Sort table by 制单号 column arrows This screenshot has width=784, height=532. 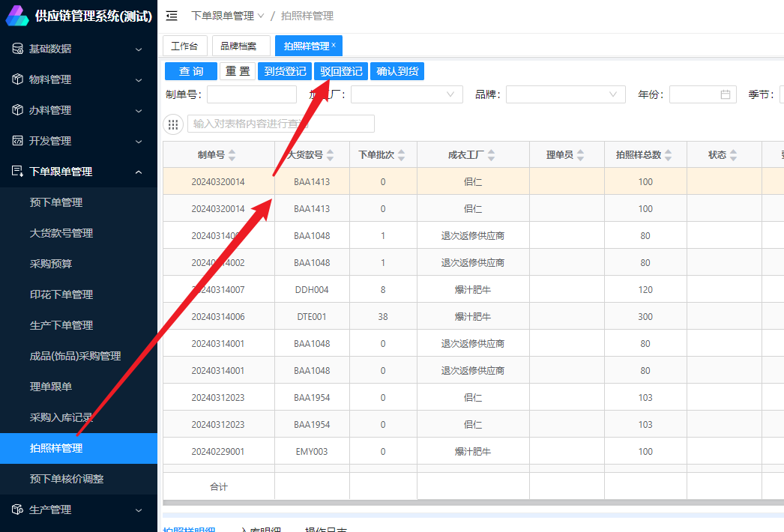point(232,155)
